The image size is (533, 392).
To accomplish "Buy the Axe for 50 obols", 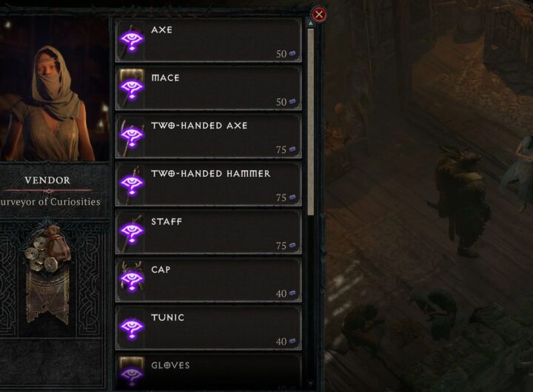I will 208,41.
